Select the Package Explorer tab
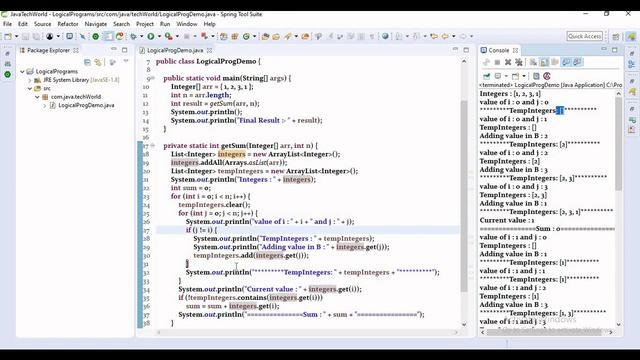640x360 pixels. (x=48, y=50)
